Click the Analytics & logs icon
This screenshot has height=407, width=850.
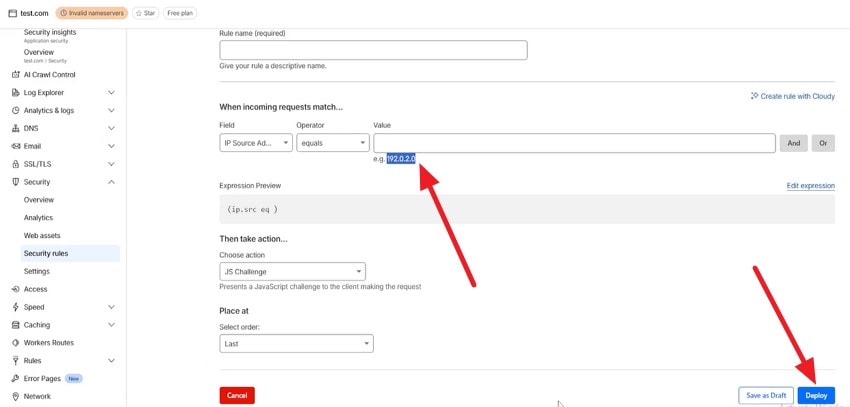tap(15, 111)
